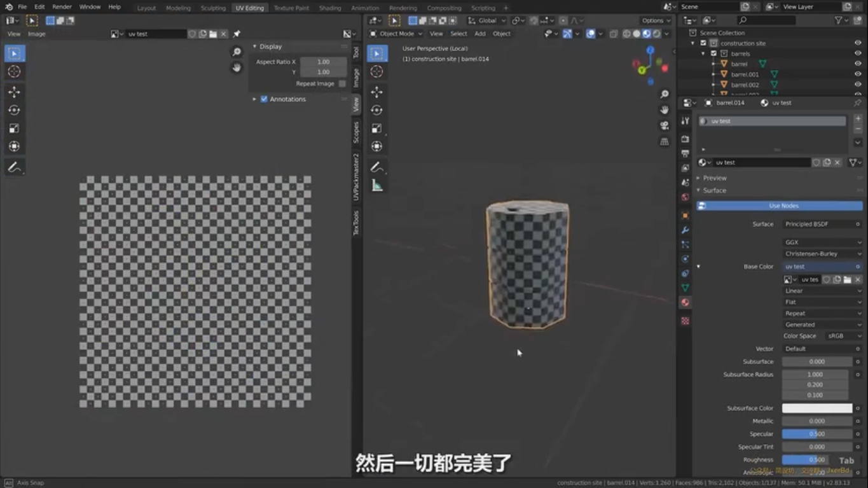
Task: Switch perspective/orthographic with grid icon
Action: coord(665,141)
